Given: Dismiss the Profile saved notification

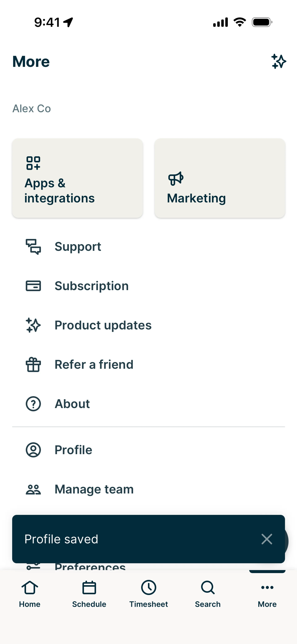Looking at the screenshot, I should pyautogui.click(x=267, y=539).
